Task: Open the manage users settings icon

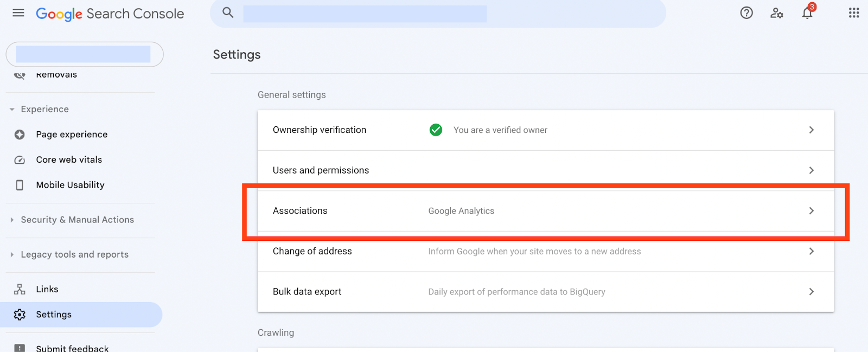Action: (777, 13)
